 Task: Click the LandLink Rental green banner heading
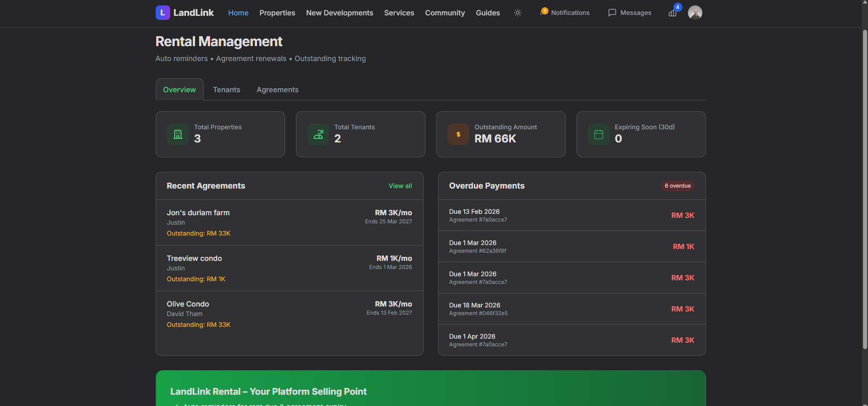268,392
